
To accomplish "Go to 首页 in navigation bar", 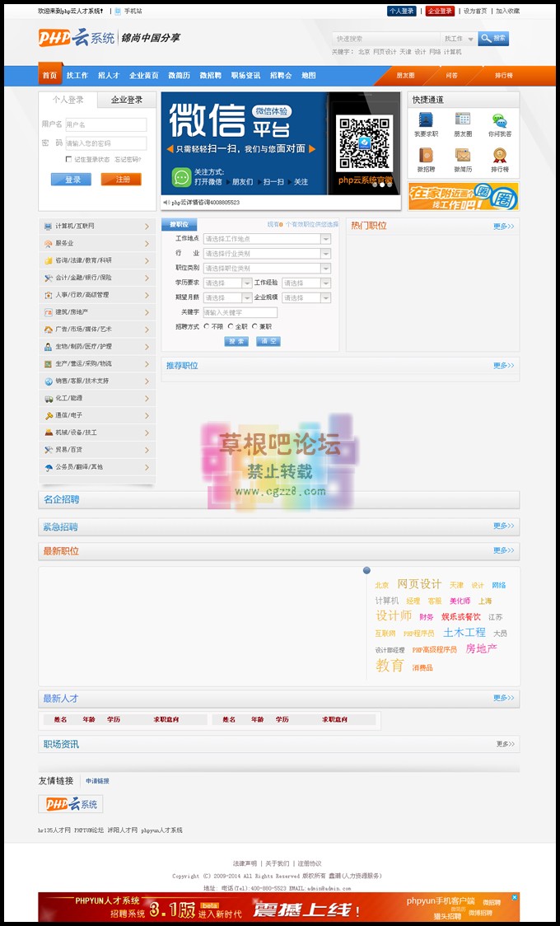I will pyautogui.click(x=49, y=75).
